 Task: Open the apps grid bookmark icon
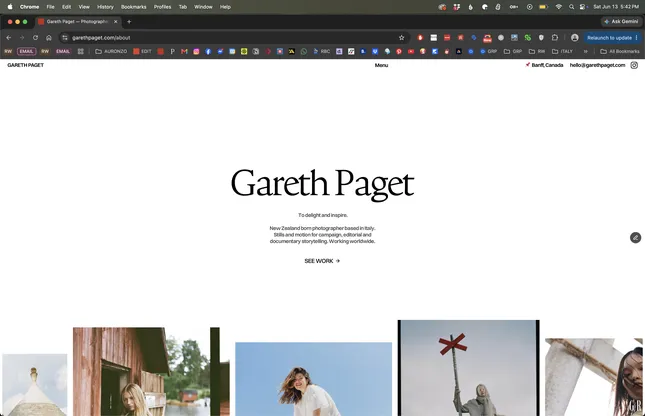(x=81, y=51)
